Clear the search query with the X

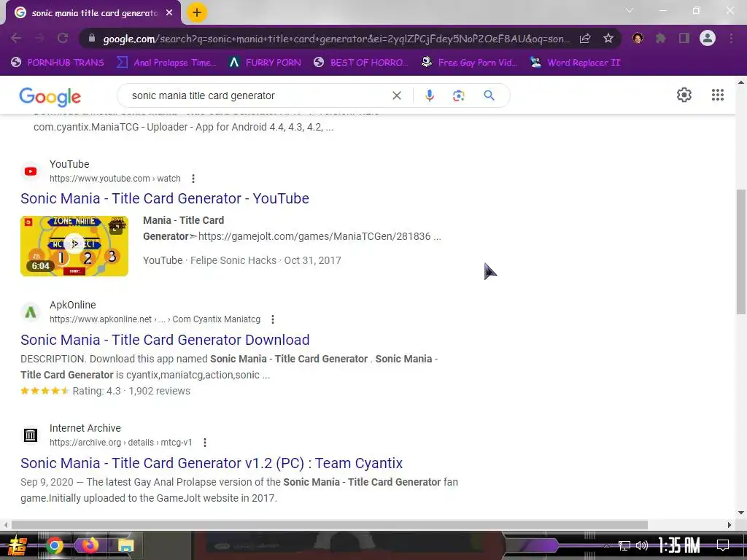pos(396,96)
